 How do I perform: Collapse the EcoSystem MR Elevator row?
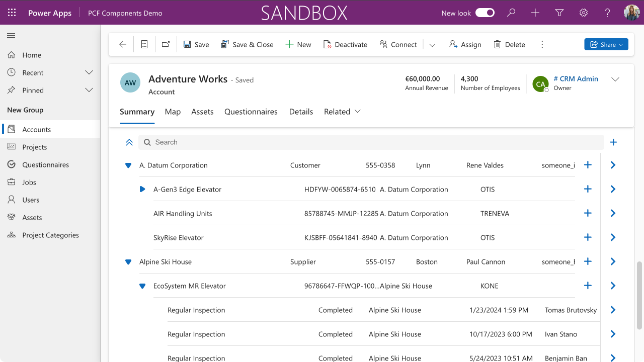point(142,286)
